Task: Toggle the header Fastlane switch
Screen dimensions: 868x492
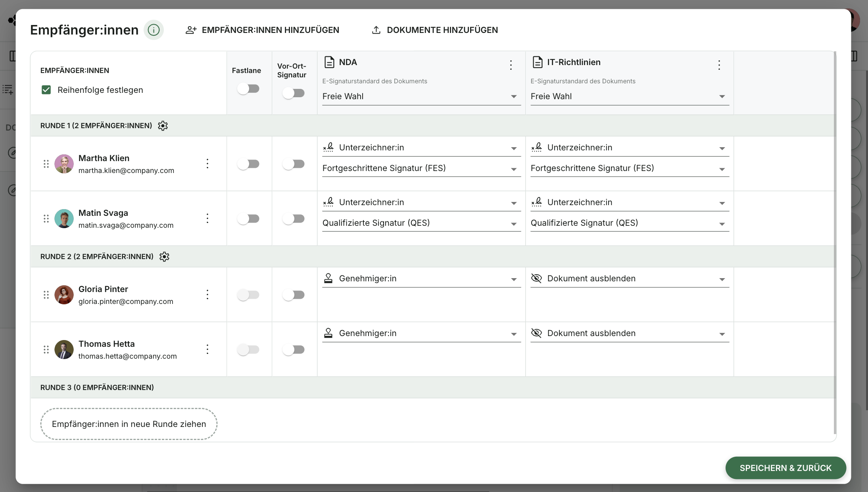Action: coord(248,88)
